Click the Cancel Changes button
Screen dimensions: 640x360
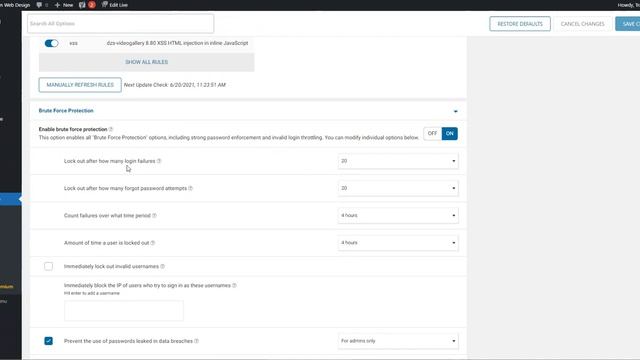582,24
